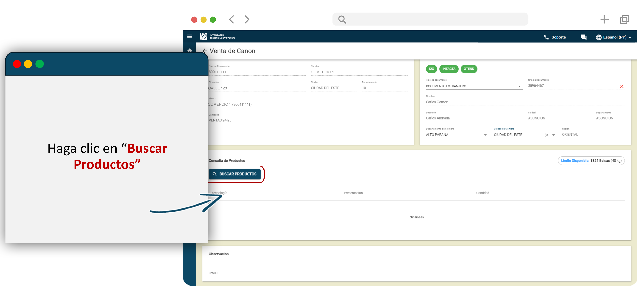Open the hamburger navigation menu
The image size is (644, 292).
click(x=190, y=36)
